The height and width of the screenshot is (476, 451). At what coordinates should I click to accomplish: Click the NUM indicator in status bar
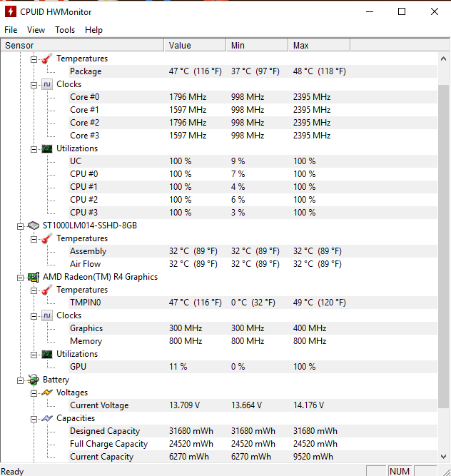pos(400,471)
